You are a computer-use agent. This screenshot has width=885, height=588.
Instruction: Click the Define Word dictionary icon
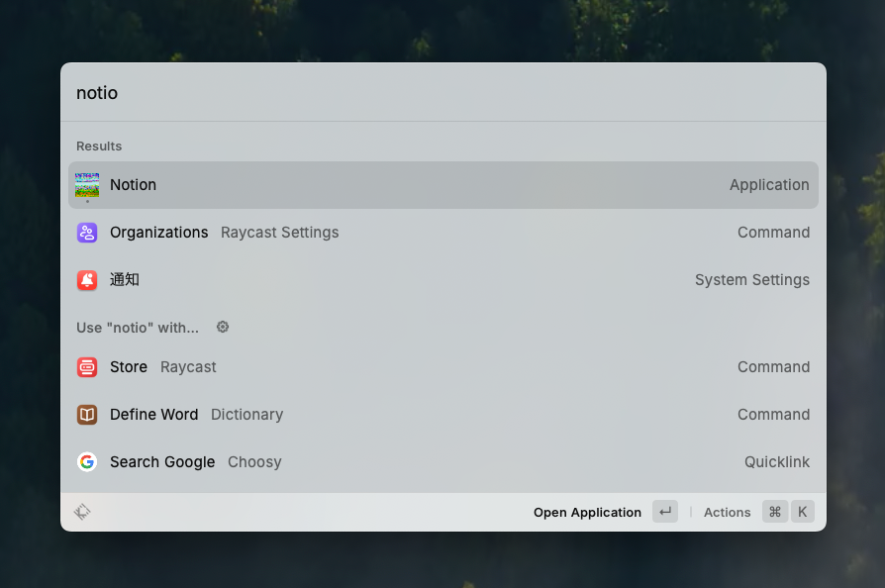[87, 414]
